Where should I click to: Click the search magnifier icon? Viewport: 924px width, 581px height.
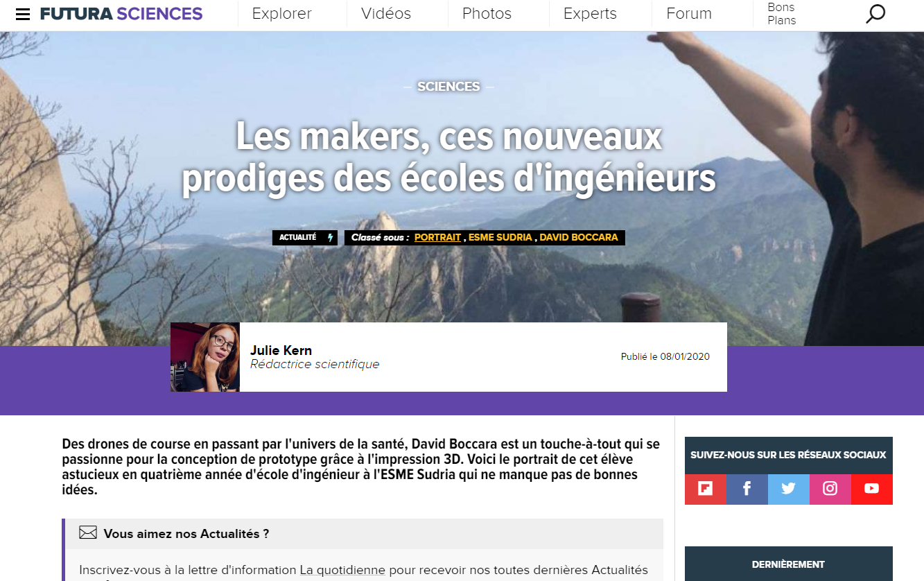(x=875, y=14)
